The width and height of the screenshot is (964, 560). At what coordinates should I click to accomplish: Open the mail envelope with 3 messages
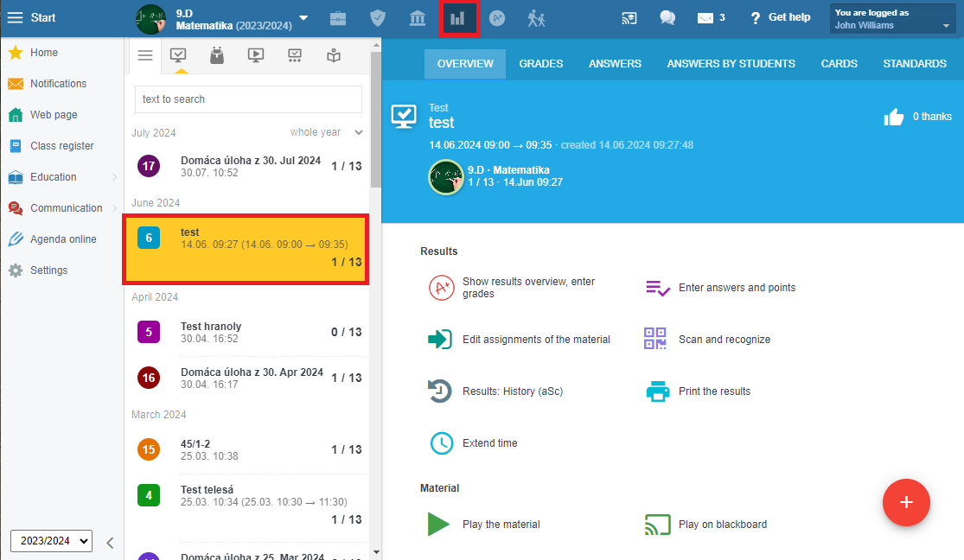pos(711,18)
